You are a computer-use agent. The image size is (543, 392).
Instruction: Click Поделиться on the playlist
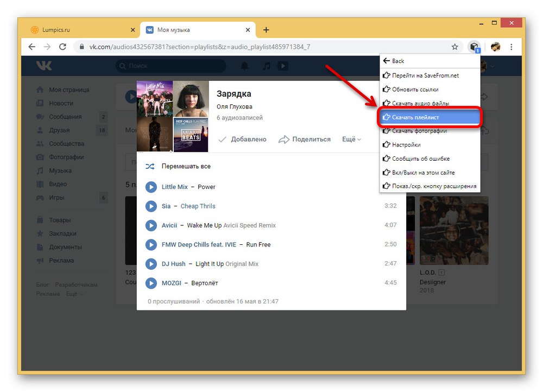click(305, 139)
